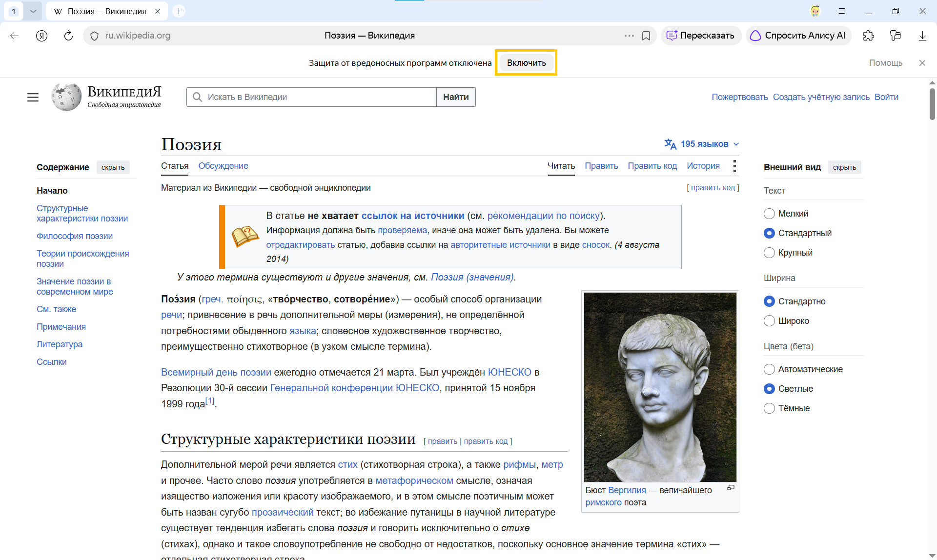Select the Читать view tab
Image resolution: width=937 pixels, height=560 pixels.
click(x=561, y=166)
